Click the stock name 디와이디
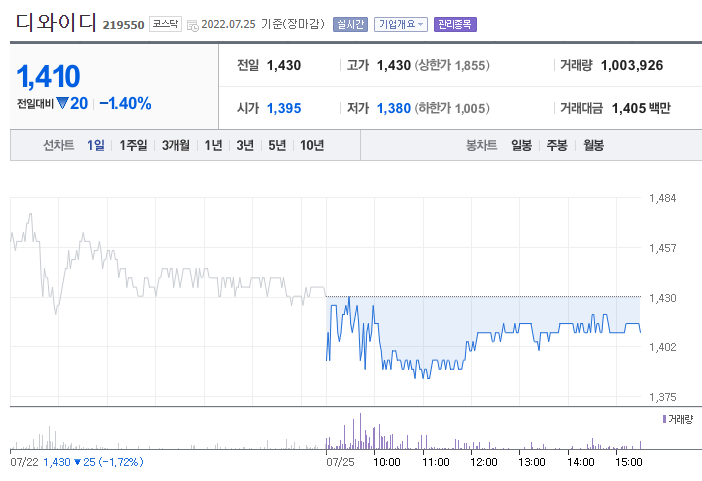Screen dimensions: 702x481 tap(56, 22)
